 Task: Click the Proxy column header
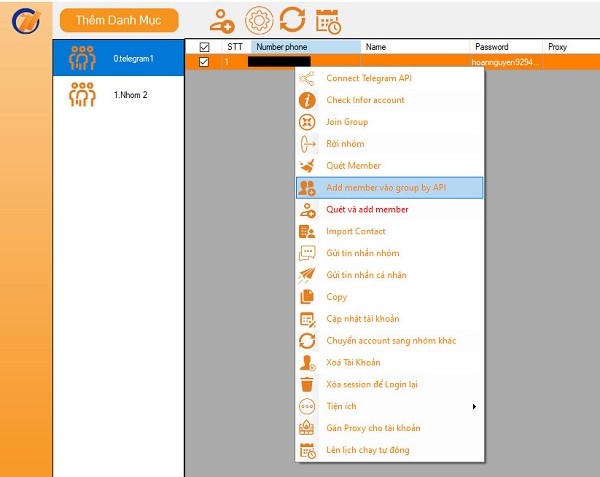(571, 47)
